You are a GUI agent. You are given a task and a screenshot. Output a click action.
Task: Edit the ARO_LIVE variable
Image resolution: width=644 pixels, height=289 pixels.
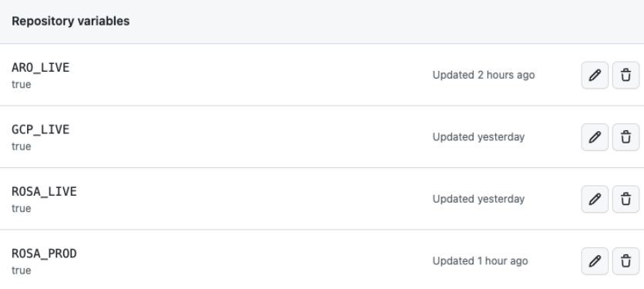click(x=595, y=75)
